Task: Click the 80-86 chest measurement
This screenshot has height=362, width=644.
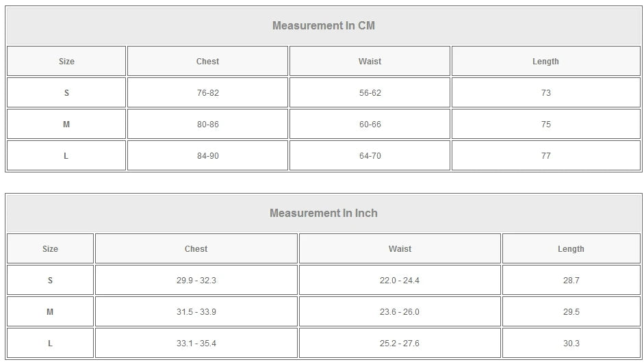Action: (x=207, y=125)
